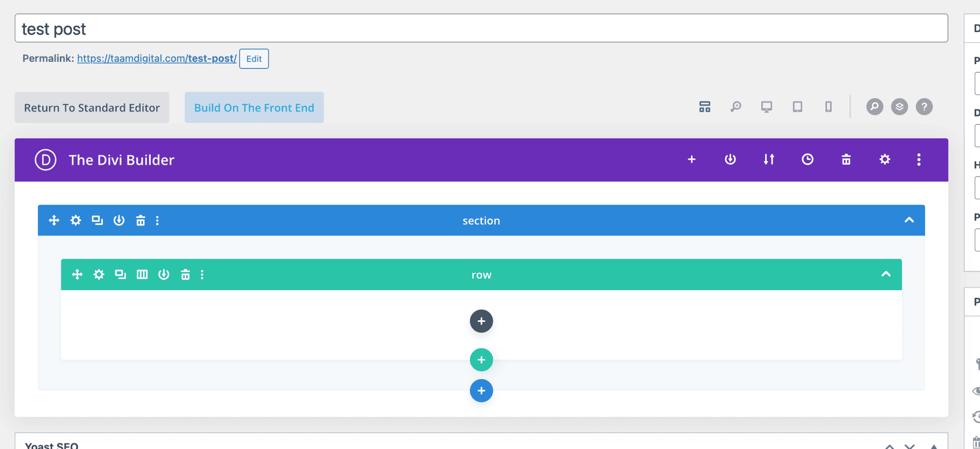Open row settings gear

[99, 274]
